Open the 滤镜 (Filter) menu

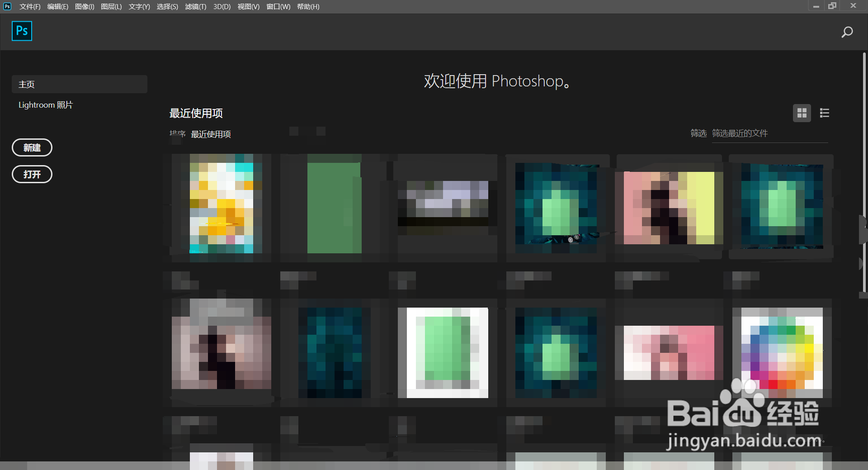195,6
